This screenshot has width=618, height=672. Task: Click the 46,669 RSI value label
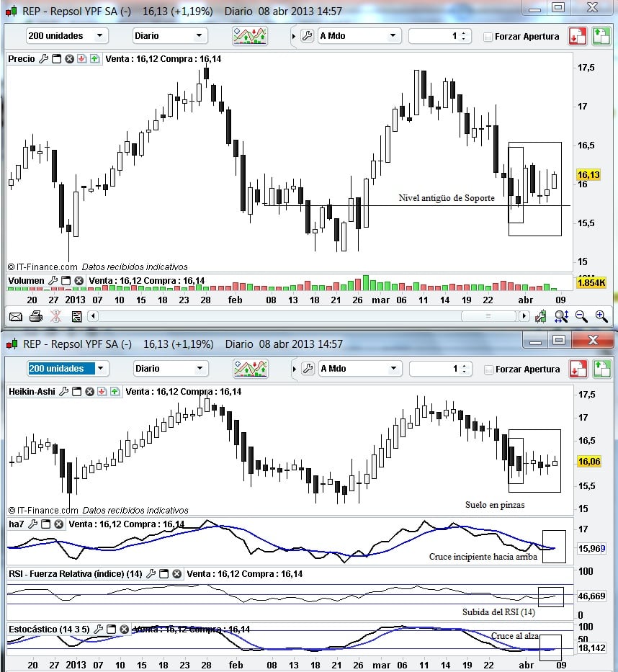591,596
